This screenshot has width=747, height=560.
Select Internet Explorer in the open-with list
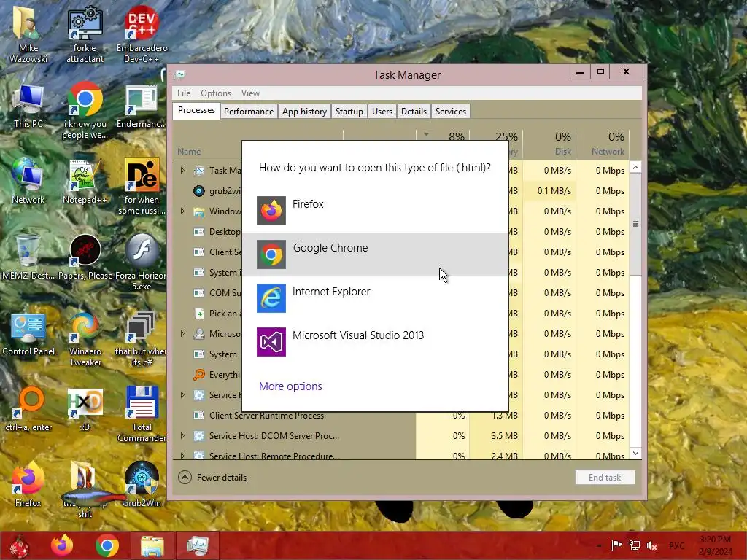[x=375, y=298]
